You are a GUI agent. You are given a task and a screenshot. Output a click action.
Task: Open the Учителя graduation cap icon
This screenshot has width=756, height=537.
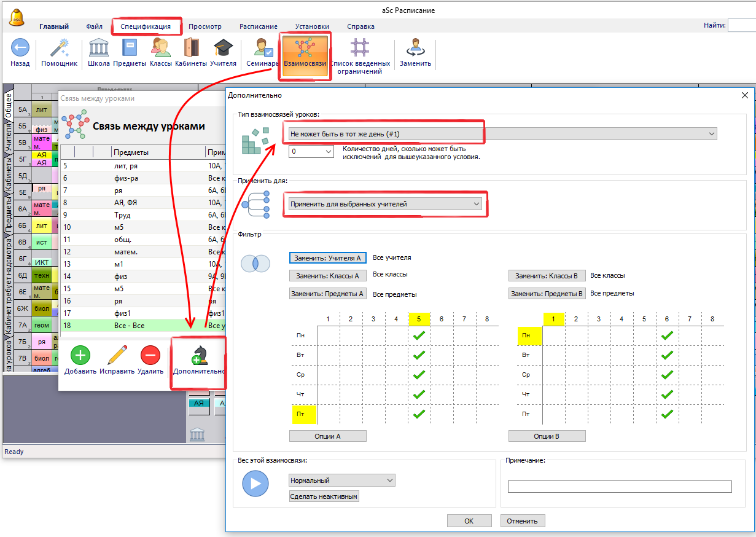(223, 48)
